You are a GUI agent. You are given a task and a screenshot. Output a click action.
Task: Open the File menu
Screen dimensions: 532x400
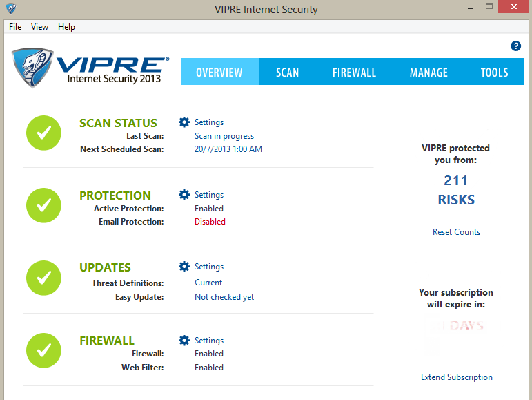coord(15,27)
